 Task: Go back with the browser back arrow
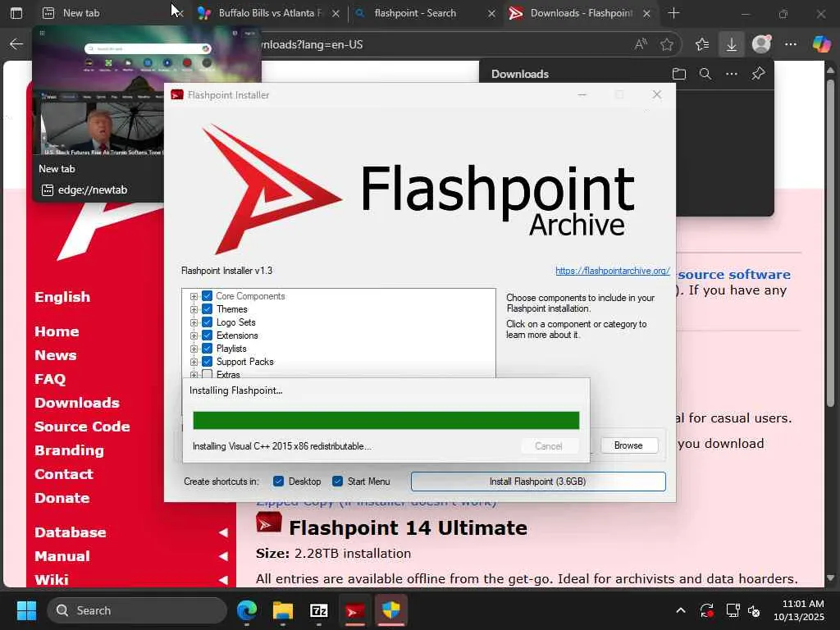16,44
